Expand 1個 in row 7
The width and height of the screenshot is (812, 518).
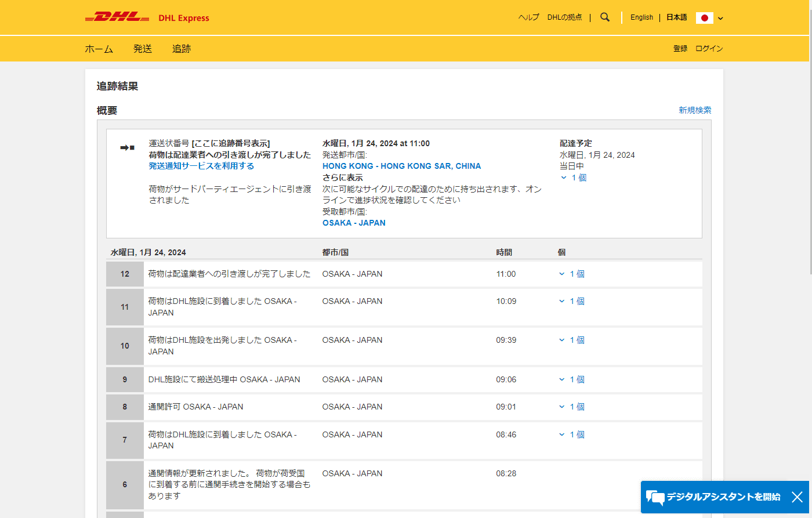coord(572,434)
